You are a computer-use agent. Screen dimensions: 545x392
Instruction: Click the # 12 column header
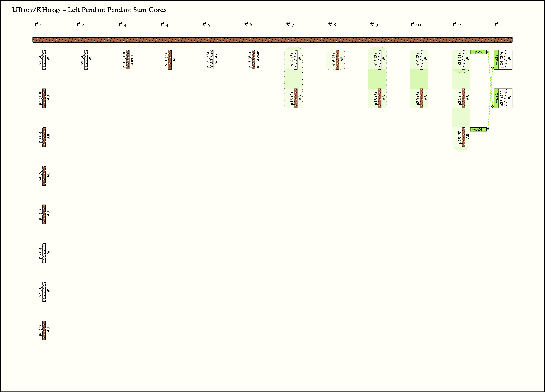(499, 24)
